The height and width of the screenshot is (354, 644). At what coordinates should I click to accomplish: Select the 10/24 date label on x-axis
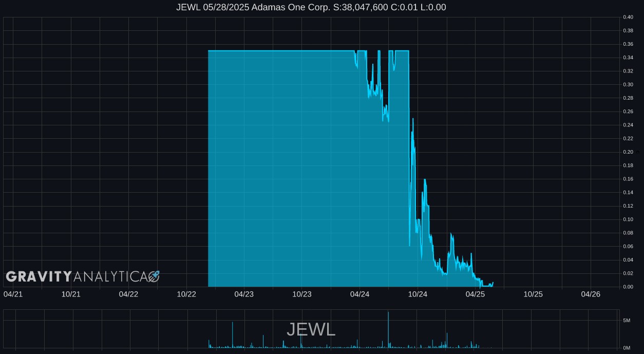[x=418, y=294]
